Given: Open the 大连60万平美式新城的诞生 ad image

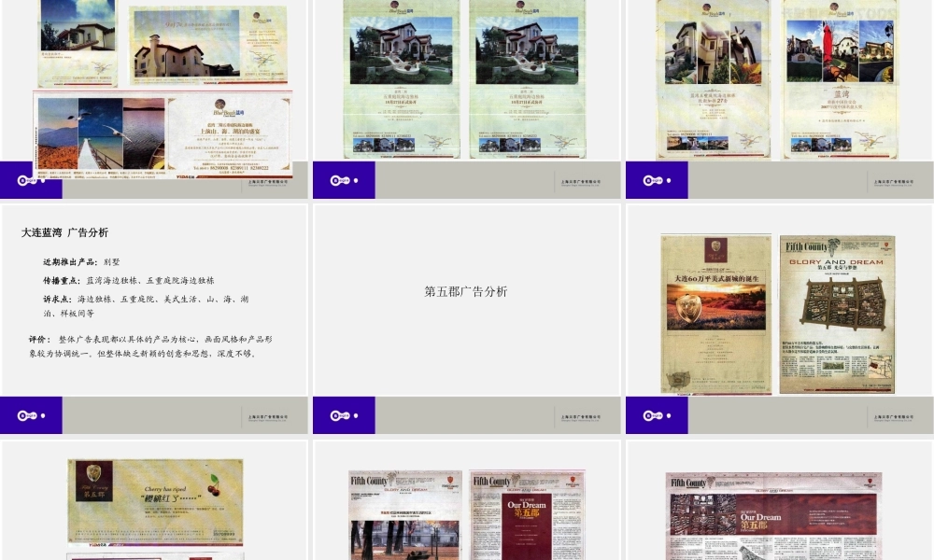Looking at the screenshot, I should [715, 314].
